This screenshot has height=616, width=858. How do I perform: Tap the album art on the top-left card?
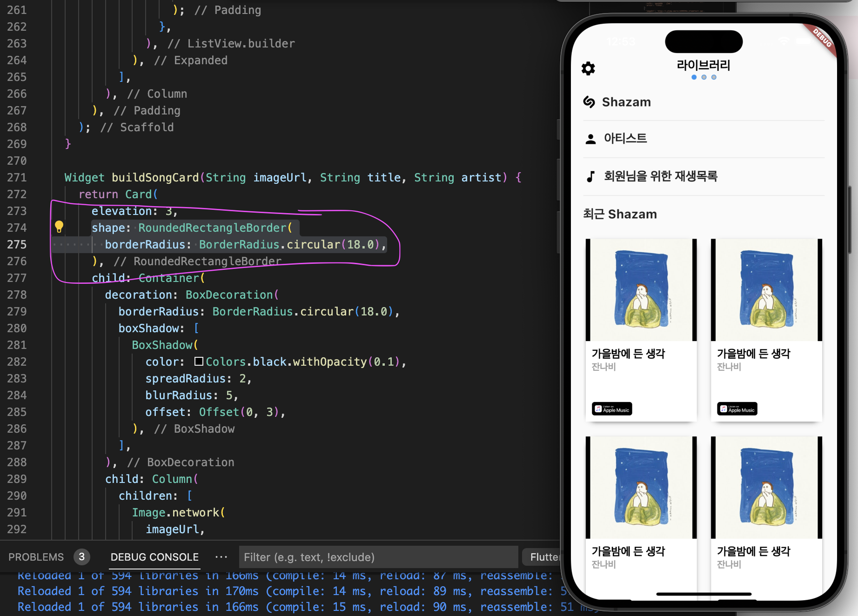[641, 290]
